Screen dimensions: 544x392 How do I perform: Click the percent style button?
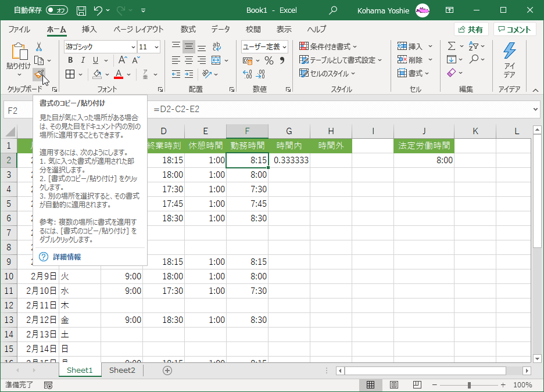point(269,60)
